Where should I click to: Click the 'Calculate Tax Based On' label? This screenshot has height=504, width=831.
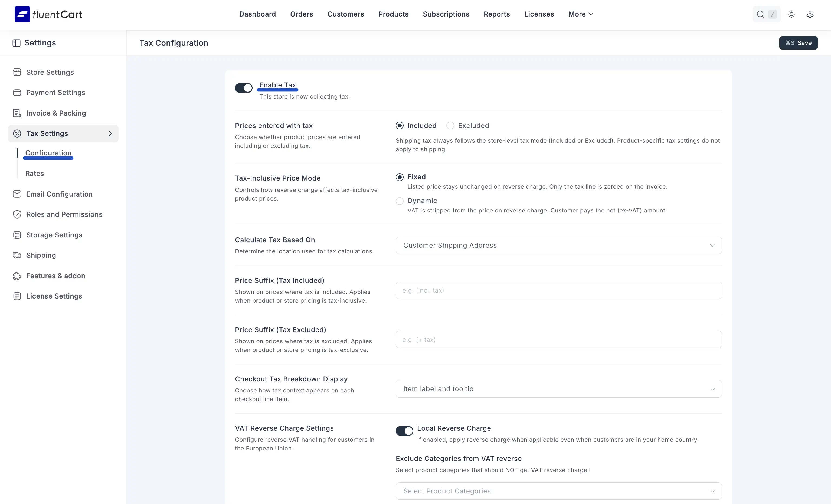275,240
